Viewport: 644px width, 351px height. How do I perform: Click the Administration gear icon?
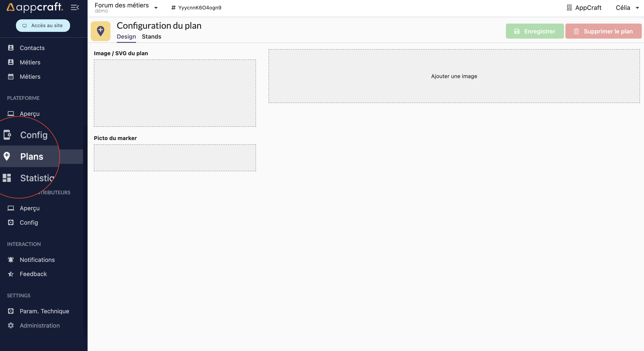click(11, 325)
